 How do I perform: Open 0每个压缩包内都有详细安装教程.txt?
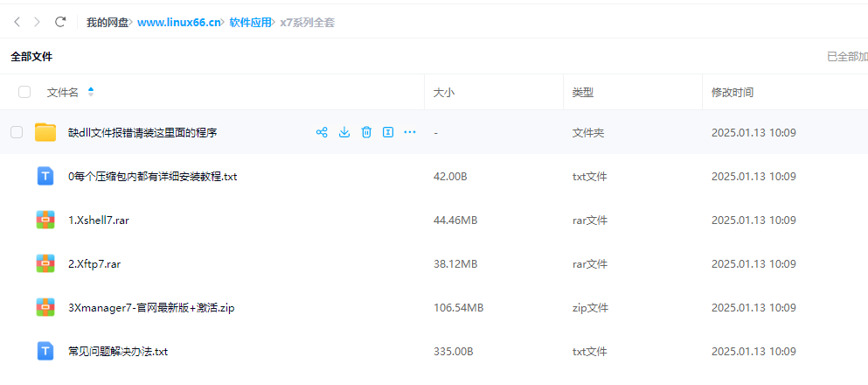click(153, 177)
